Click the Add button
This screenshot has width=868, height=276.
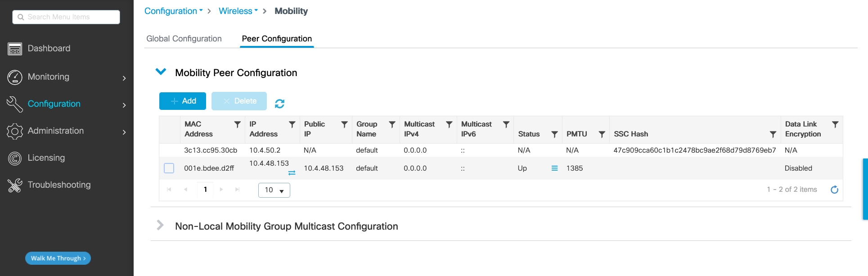pyautogui.click(x=183, y=101)
